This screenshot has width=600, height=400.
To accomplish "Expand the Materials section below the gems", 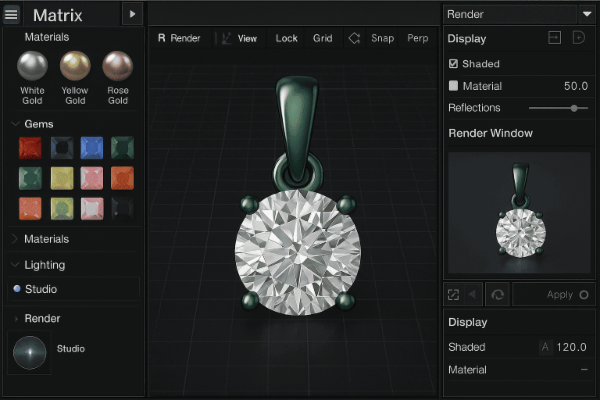I will click(15, 239).
